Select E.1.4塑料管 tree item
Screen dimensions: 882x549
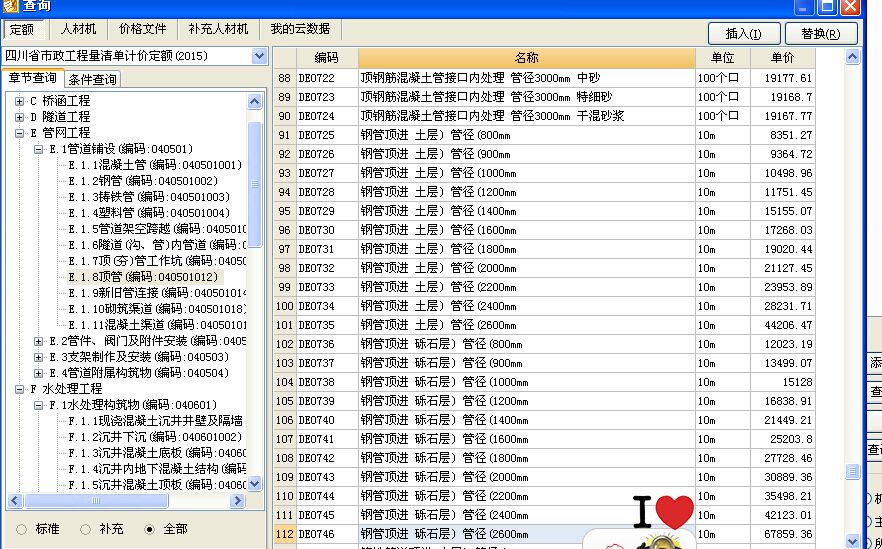(148, 213)
